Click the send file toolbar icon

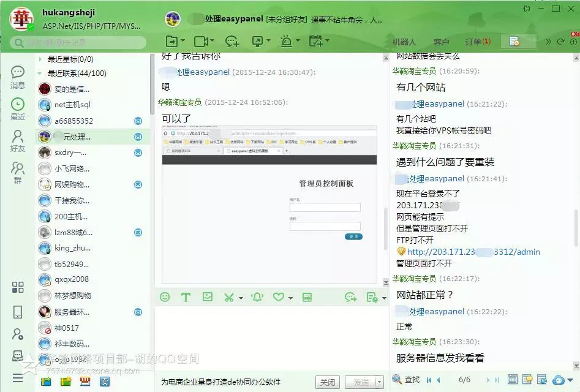coord(171,41)
